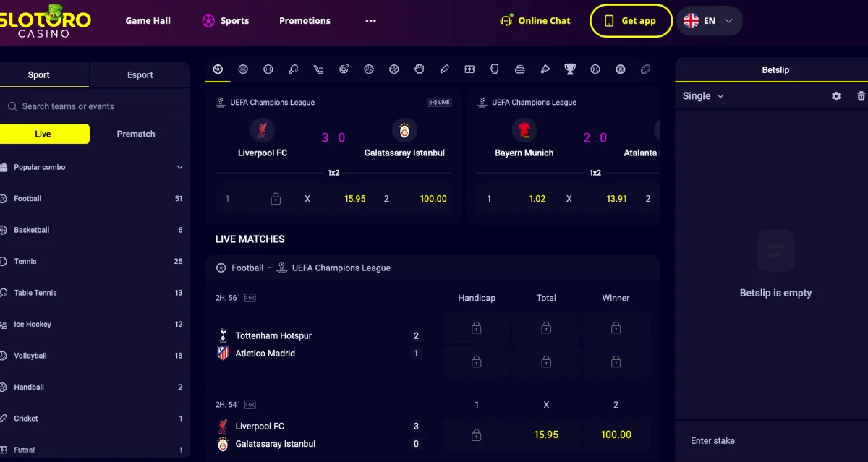The image size is (868, 462).
Task: Open Cricket in the sports list
Action: 93,419
